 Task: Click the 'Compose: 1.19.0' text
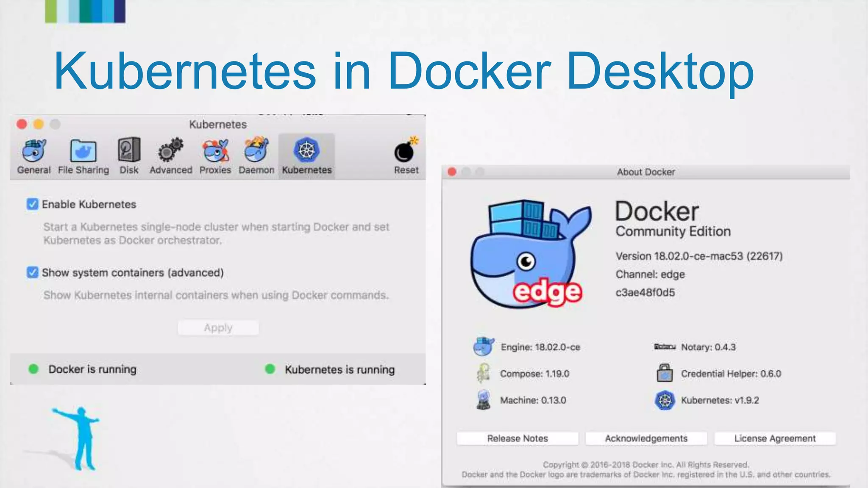534,374
